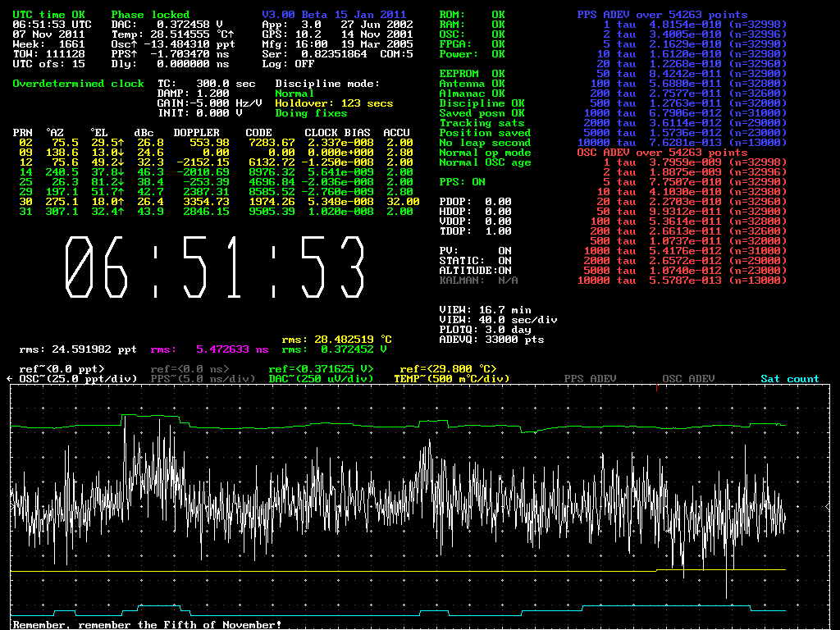Toggle the STATIC: ON filter setting

pos(475,261)
